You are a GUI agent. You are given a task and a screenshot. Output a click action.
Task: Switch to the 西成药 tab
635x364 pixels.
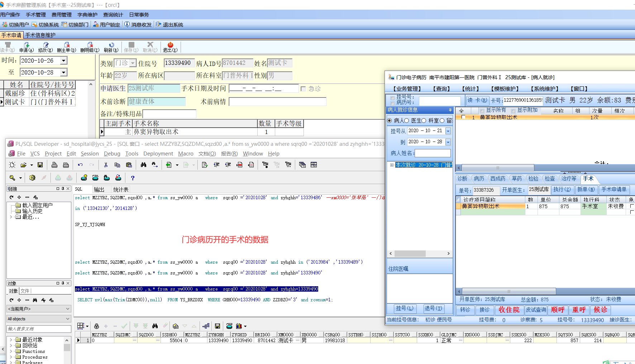498,179
